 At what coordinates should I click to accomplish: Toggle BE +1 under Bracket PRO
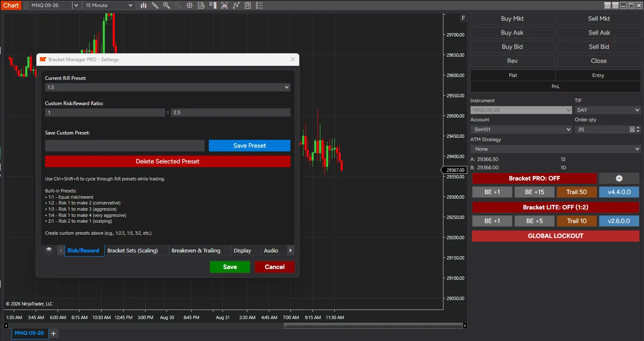(x=492, y=192)
